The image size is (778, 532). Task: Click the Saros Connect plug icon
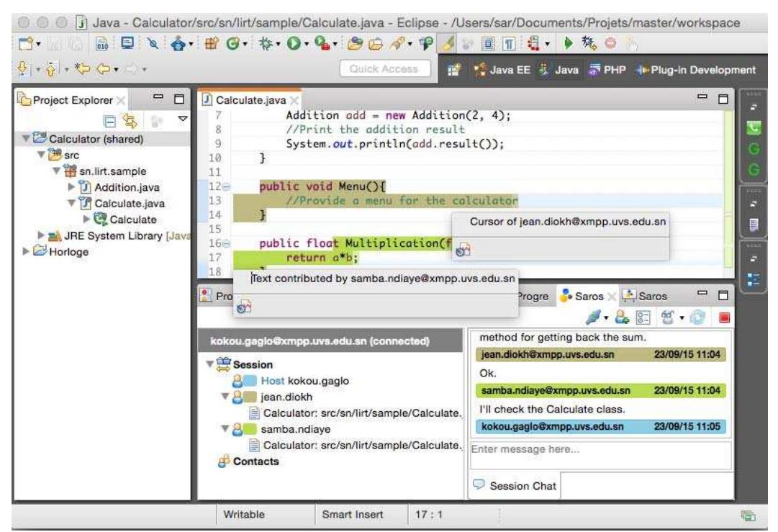593,317
